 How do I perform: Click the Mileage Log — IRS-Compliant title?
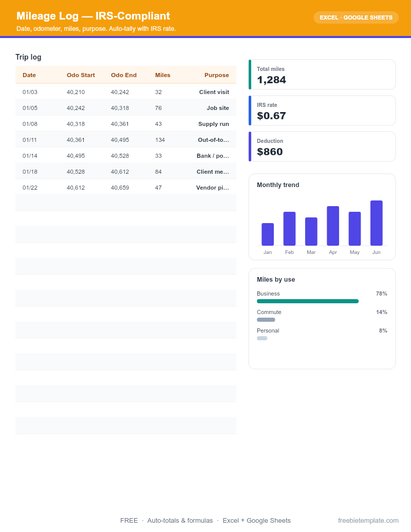(x=94, y=16)
